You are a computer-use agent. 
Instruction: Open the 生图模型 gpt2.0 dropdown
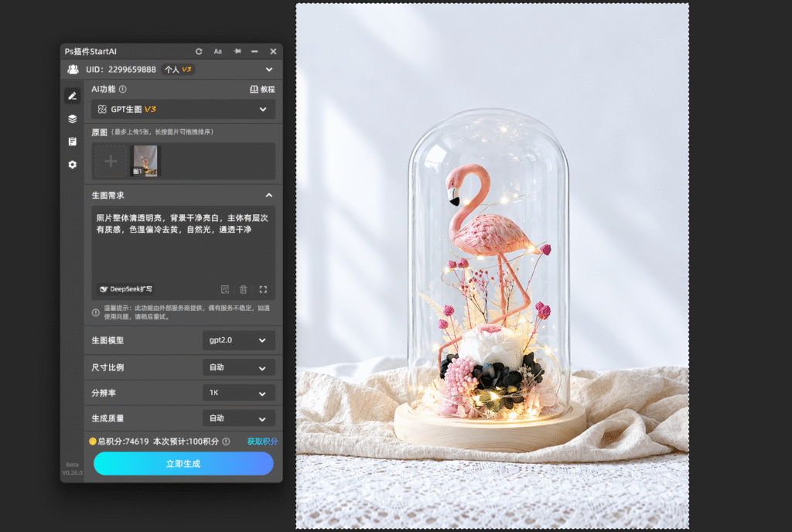pos(238,340)
